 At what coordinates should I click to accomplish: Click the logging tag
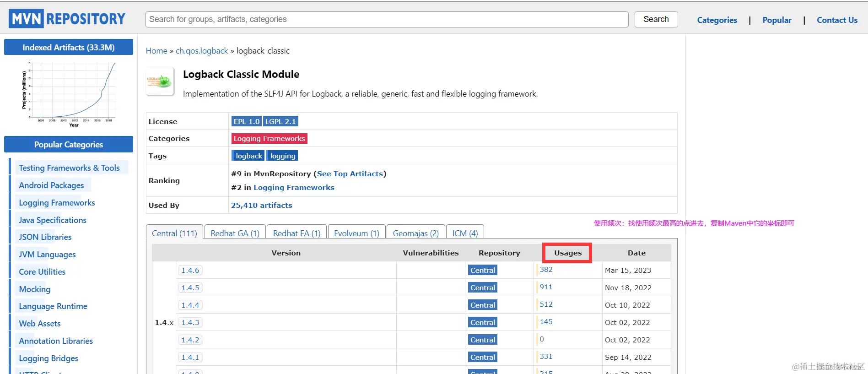pyautogui.click(x=282, y=156)
